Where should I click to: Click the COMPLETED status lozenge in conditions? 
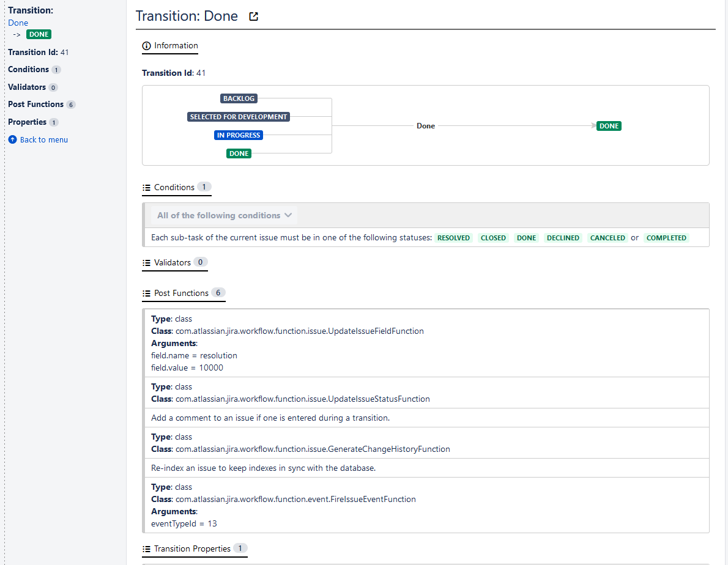click(666, 238)
